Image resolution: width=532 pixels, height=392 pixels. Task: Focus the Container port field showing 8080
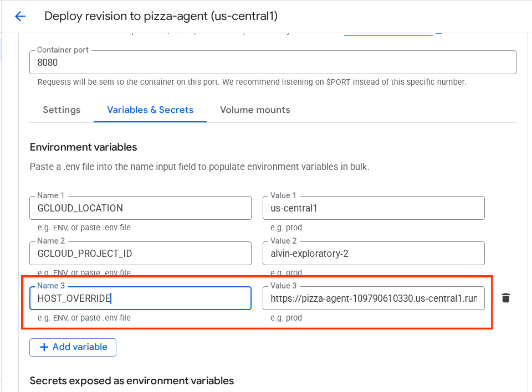coord(272,63)
